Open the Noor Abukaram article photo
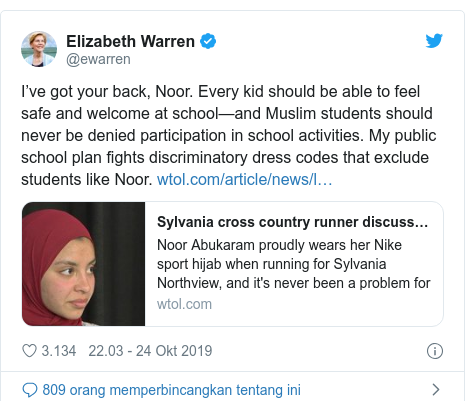Image resolution: width=465 pixels, height=401 pixels. tap(83, 264)
